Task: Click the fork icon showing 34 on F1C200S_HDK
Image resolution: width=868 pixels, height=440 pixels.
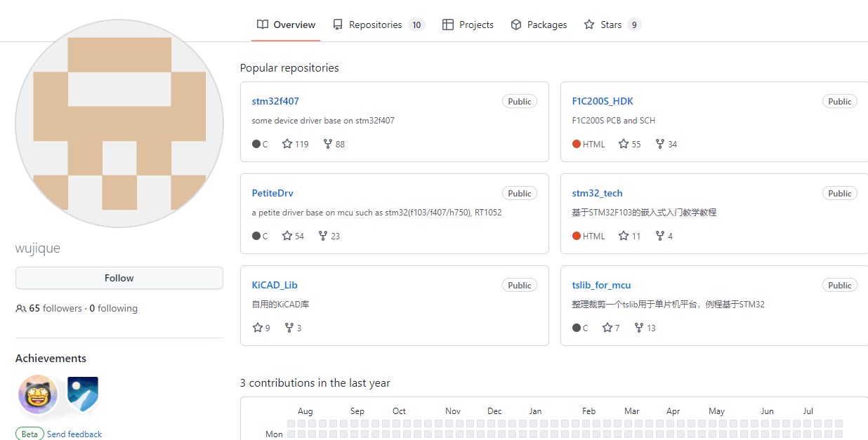Action: [660, 144]
